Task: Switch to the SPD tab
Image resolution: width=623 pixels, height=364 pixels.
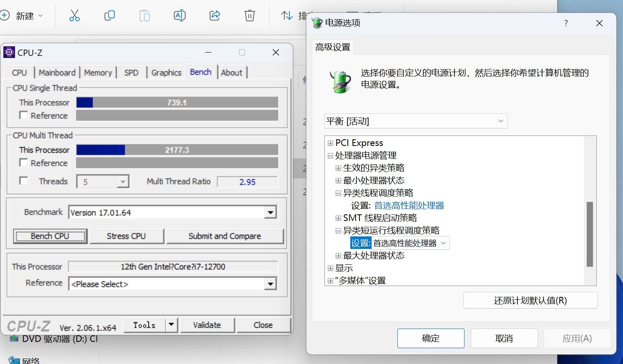Action: (x=131, y=73)
